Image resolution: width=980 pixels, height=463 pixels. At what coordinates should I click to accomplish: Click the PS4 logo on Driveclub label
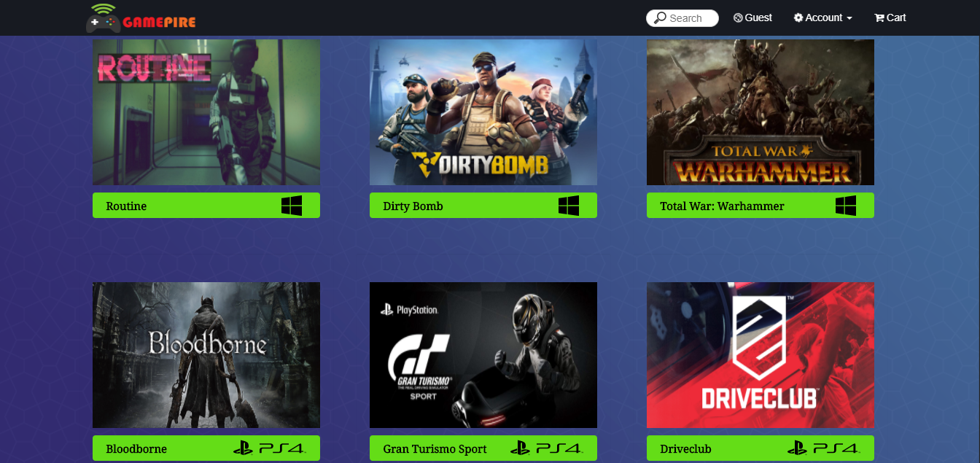click(x=824, y=448)
